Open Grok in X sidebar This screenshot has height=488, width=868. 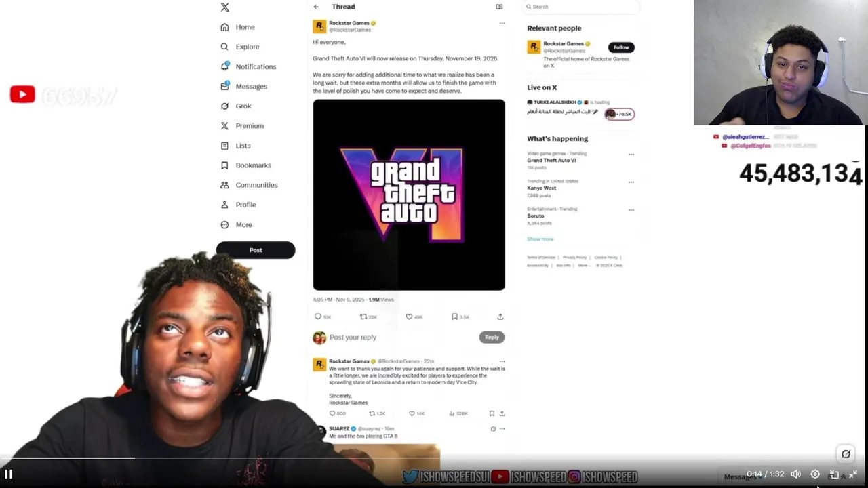pyautogui.click(x=236, y=106)
